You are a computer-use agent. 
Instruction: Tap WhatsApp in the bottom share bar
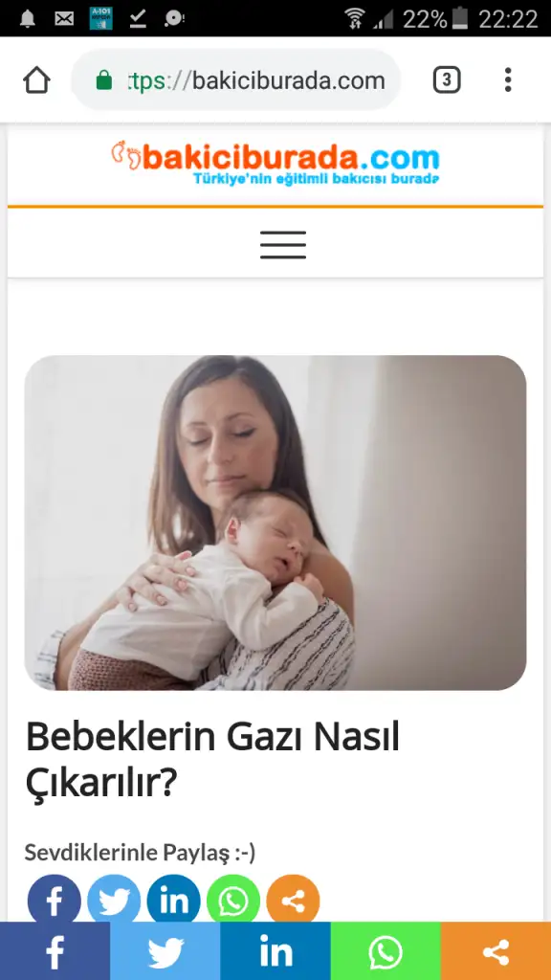click(386, 951)
